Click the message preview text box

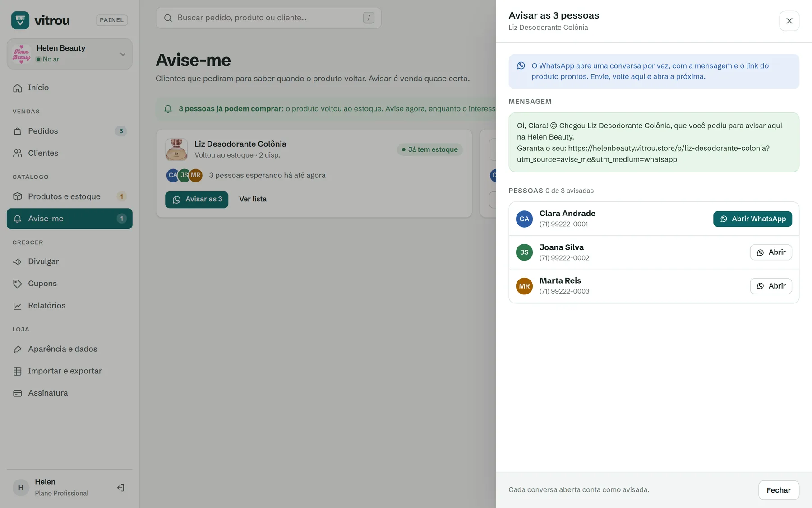654,142
